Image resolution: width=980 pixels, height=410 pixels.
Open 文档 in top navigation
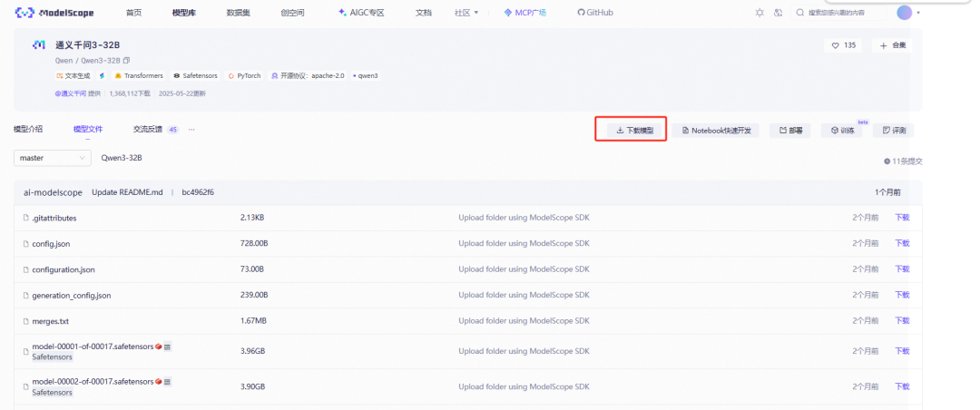click(x=423, y=13)
